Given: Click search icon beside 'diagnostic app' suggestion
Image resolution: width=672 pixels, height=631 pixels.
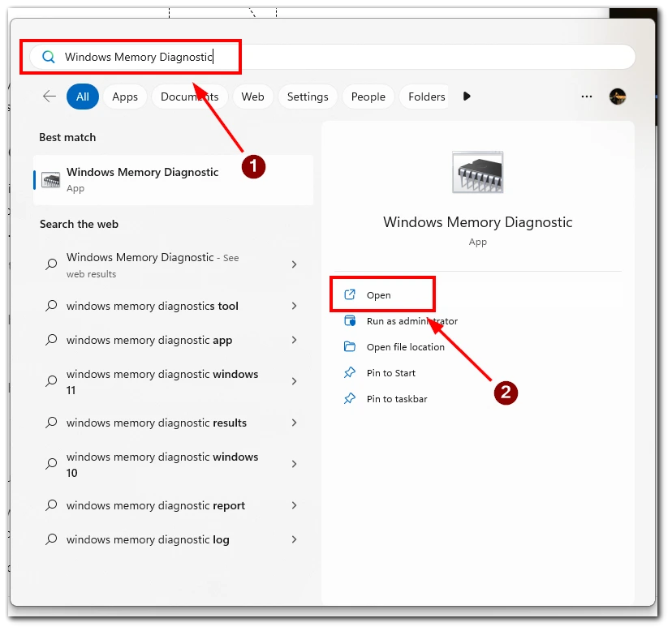Looking at the screenshot, I should (51, 340).
